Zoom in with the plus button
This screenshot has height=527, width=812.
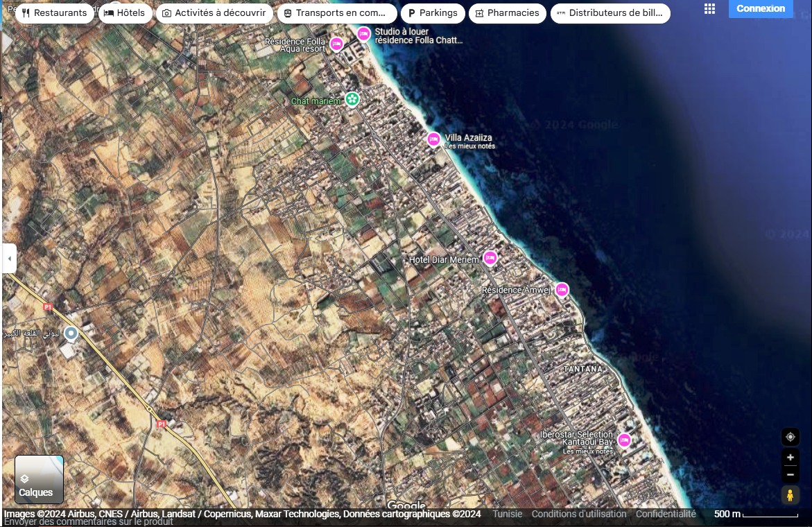coord(790,458)
